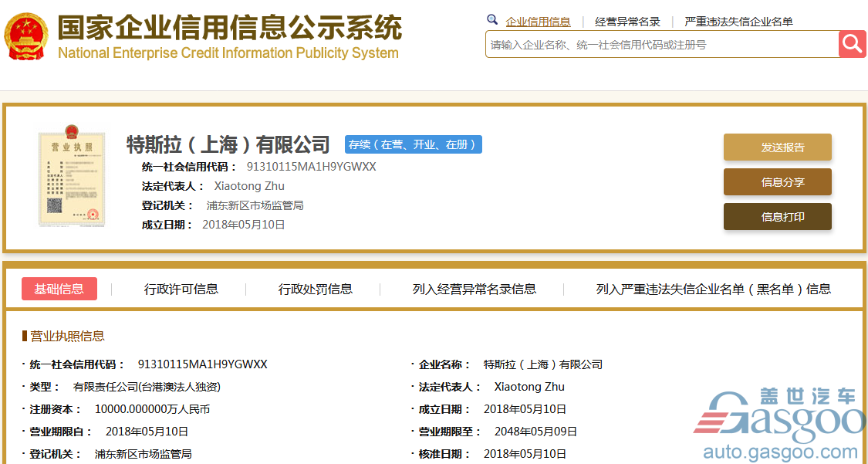Click the 成立日期 value in license info

point(525,410)
